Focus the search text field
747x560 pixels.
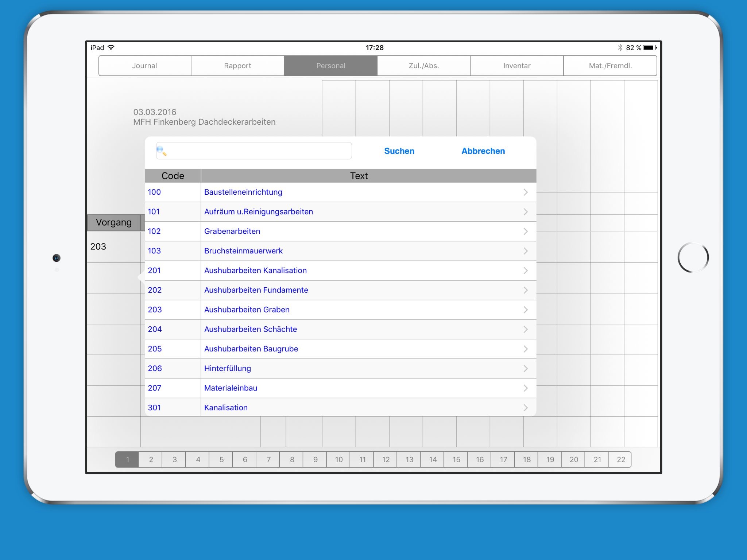click(x=259, y=151)
